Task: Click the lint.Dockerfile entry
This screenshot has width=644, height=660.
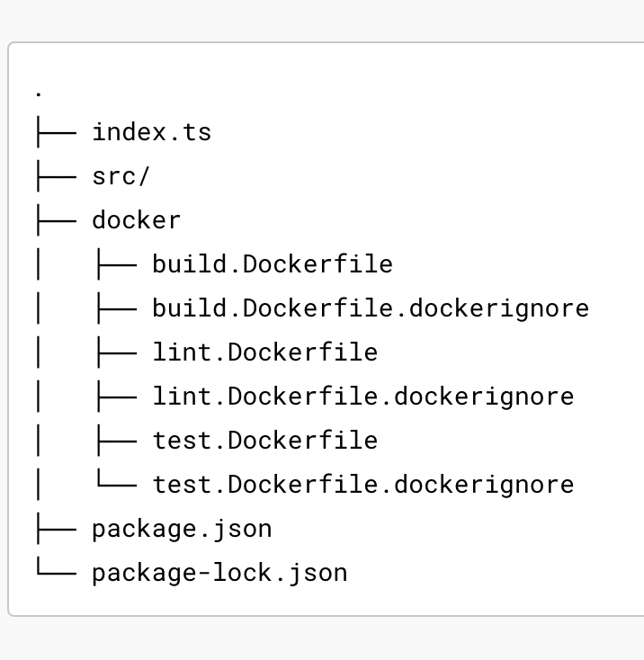Action: (x=264, y=352)
